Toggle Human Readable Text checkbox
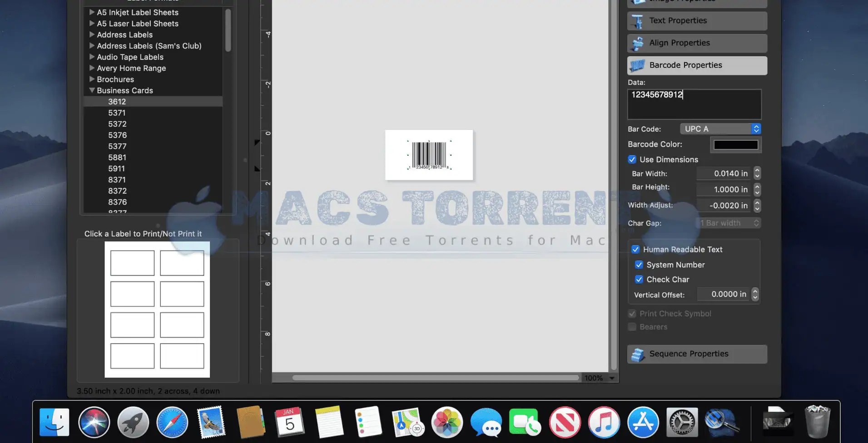 coord(635,249)
